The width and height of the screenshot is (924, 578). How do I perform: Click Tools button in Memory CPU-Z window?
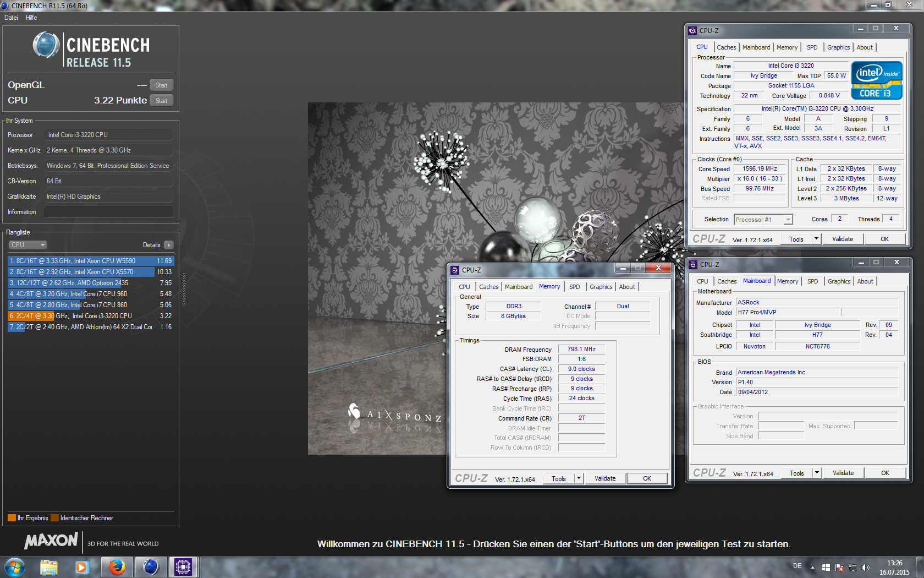(x=559, y=478)
